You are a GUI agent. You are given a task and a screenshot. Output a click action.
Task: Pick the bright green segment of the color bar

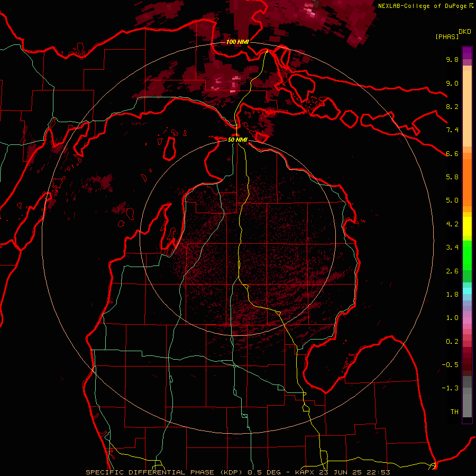[467, 255]
